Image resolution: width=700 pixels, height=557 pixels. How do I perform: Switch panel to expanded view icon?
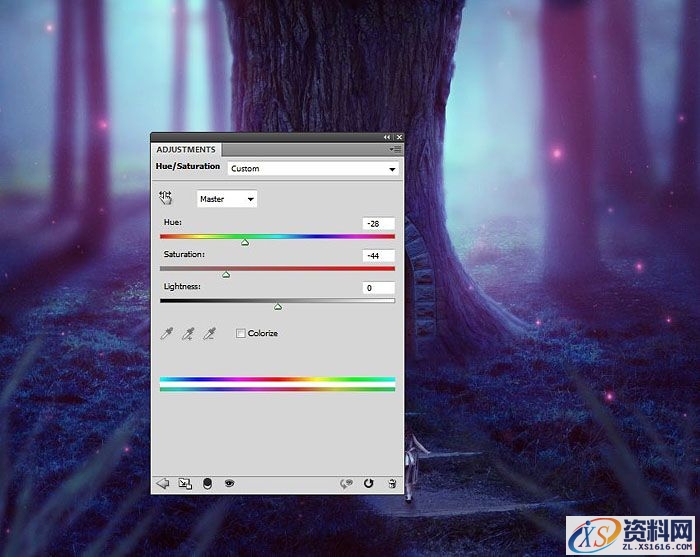(185, 483)
